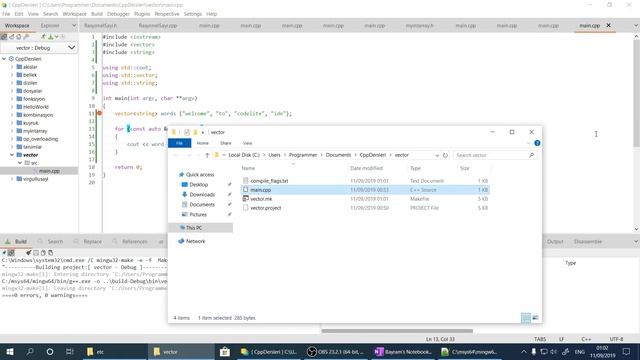Click the first workspace toolbar icon
Screen dimensions: 640x360
pos(4,37)
